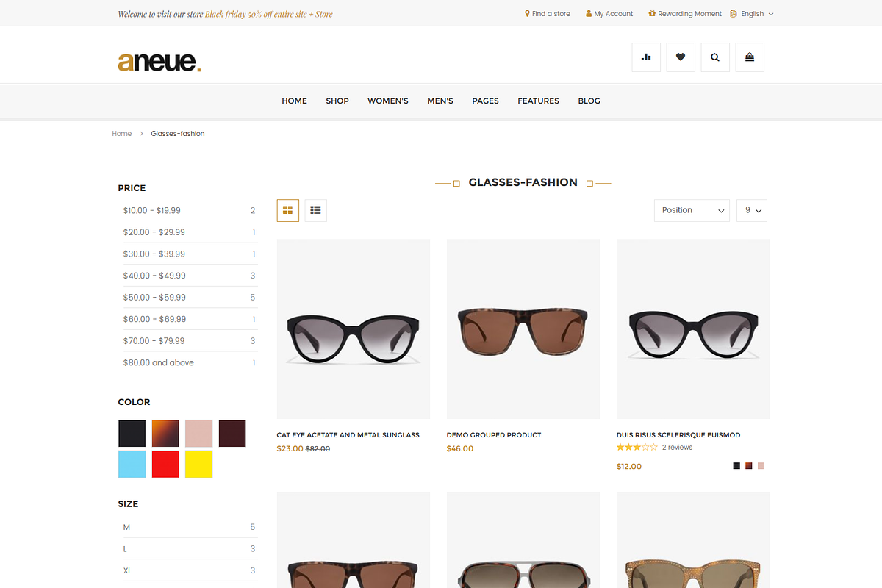882x588 pixels.
Task: Switch to grid view layout
Action: [x=288, y=210]
